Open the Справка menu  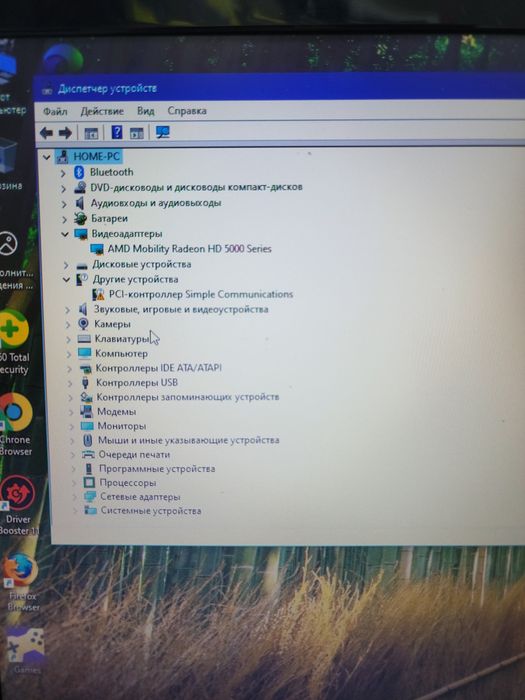[187, 111]
